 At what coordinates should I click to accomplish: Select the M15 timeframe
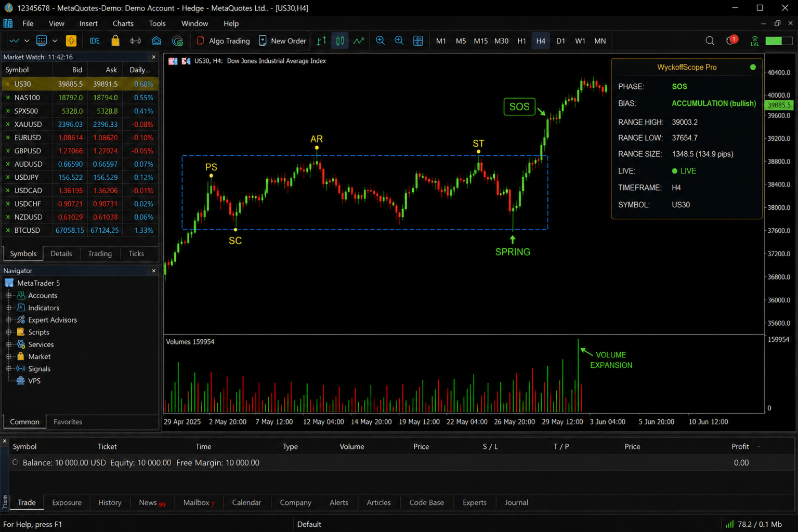tap(481, 41)
